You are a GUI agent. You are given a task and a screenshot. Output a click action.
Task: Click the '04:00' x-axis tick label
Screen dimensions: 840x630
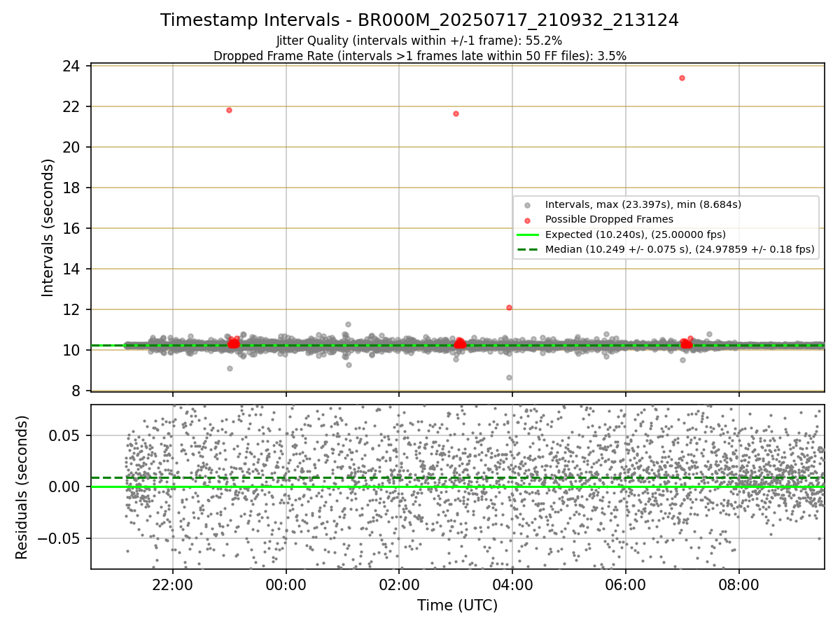point(512,587)
